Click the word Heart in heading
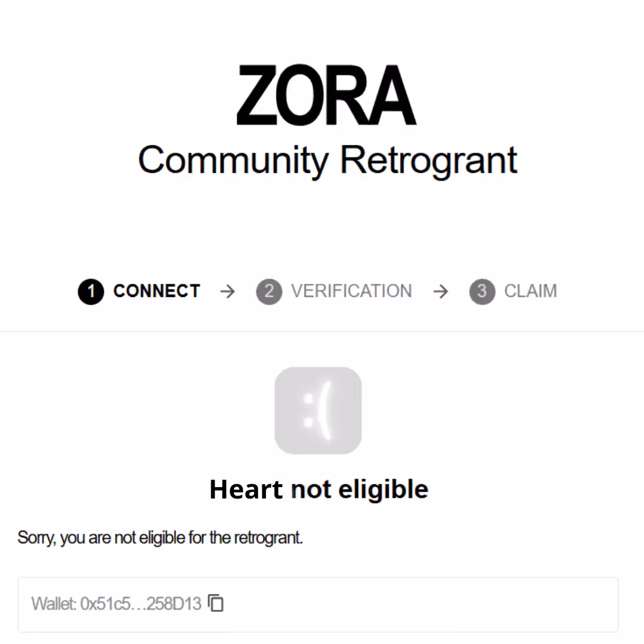644x644 pixels. click(x=246, y=489)
